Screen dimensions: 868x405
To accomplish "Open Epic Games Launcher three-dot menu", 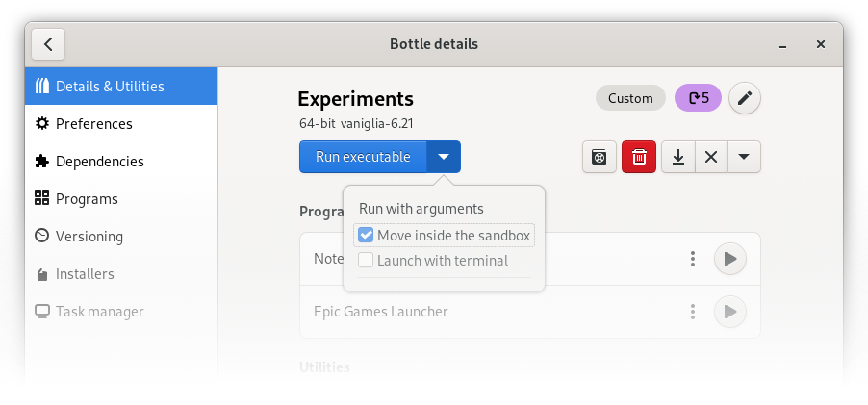I will point(692,312).
